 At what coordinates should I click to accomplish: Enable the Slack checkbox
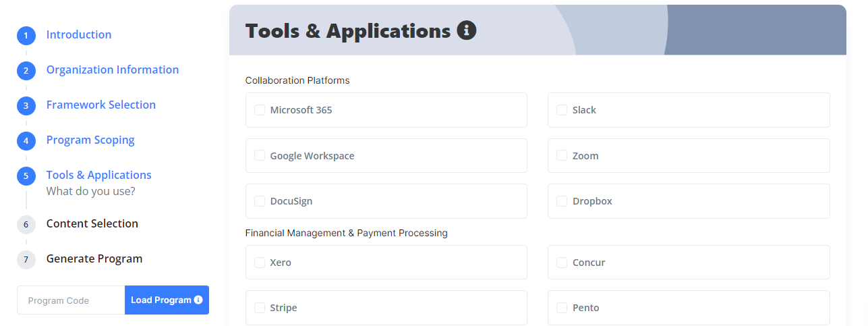point(562,110)
